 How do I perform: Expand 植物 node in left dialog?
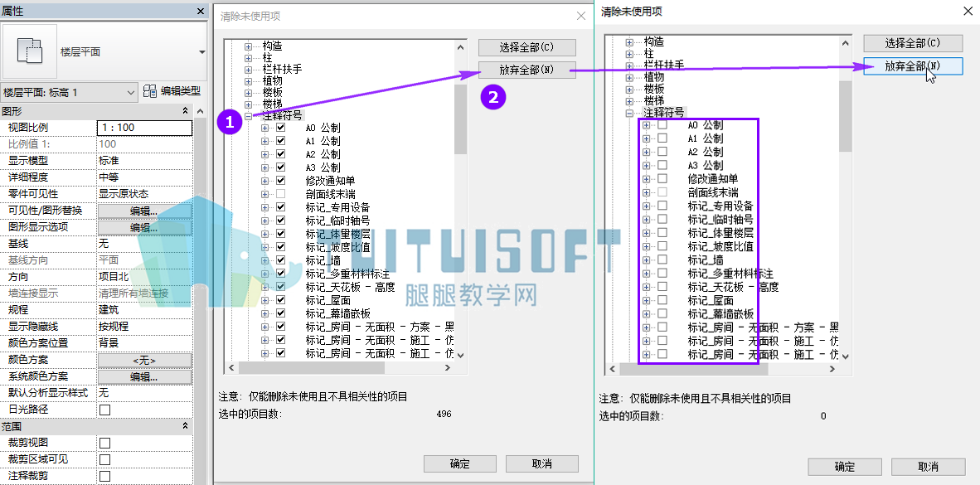249,81
